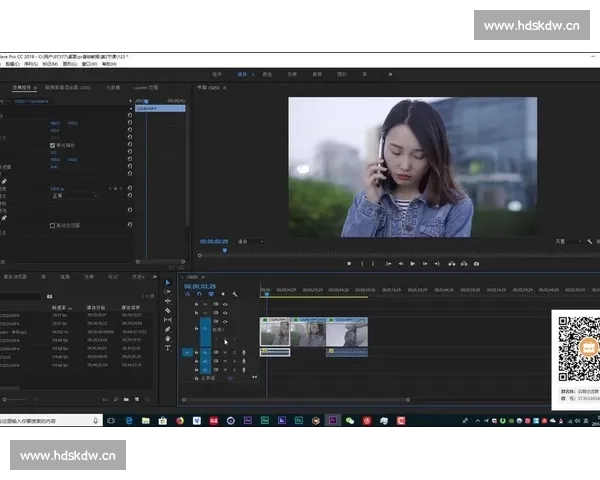The width and height of the screenshot is (600, 480).
Task: Reset the first parameter in Effect Controls
Action: pos(130,115)
